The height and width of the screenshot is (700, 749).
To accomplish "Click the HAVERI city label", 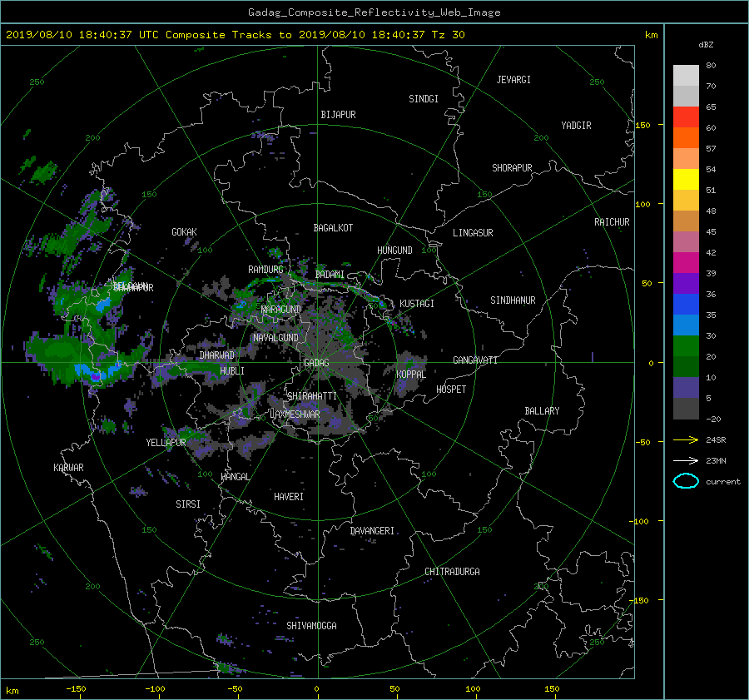I will [x=289, y=497].
